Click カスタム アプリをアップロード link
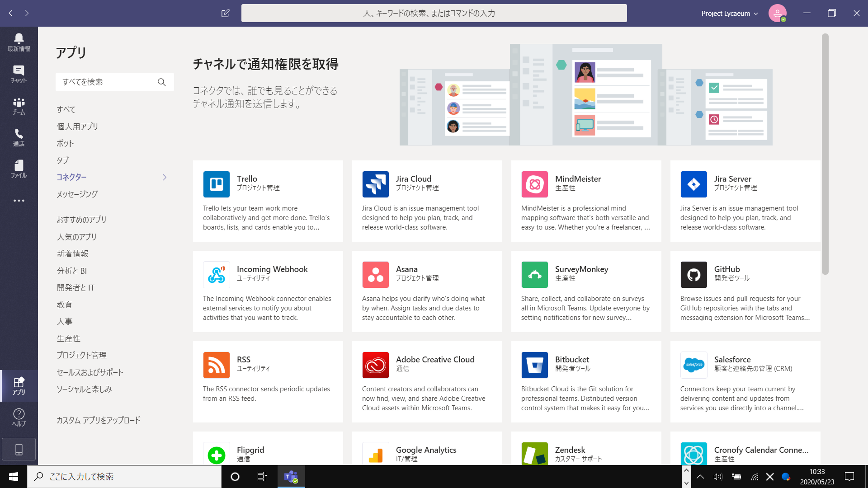Viewport: 868px width, 488px height. pyautogui.click(x=98, y=420)
